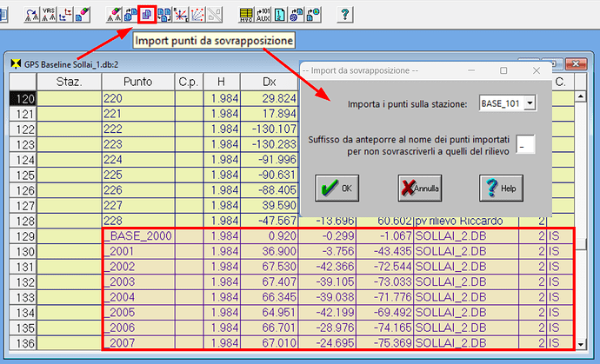Viewport: 600px width, 364px height.
Task: Click the H column header
Action: click(222, 82)
